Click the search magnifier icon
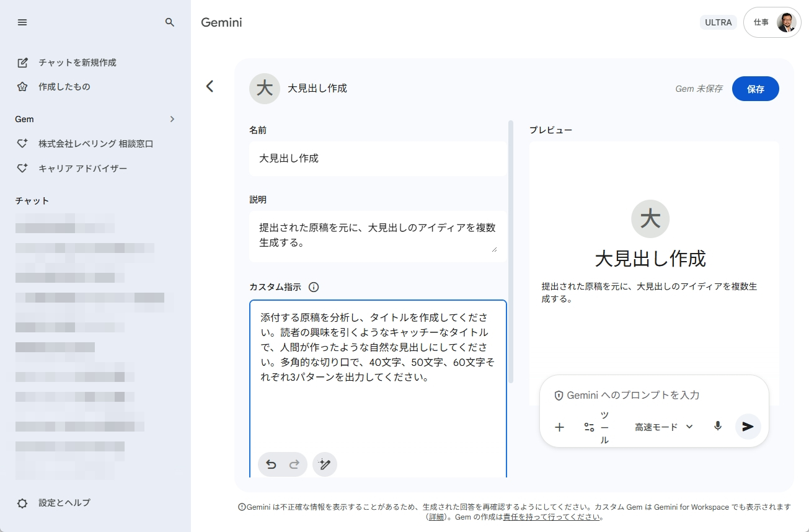809x532 pixels. (170, 22)
